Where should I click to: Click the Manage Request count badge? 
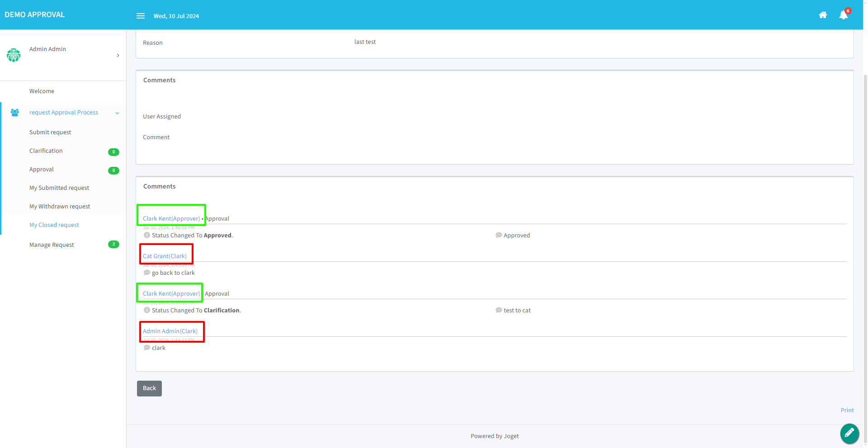tap(113, 244)
